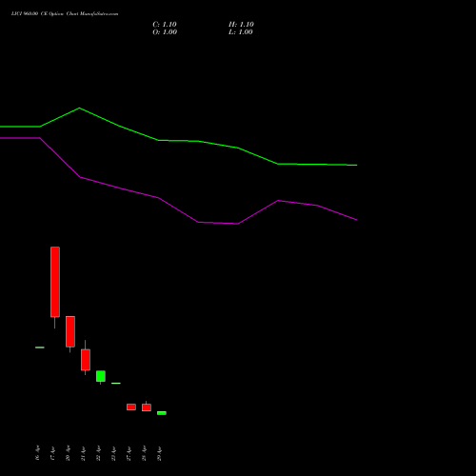Image resolution: width=476 pixels, height=476 pixels.
Task: Click the 21 Apr date axis label
Action: coord(83,453)
